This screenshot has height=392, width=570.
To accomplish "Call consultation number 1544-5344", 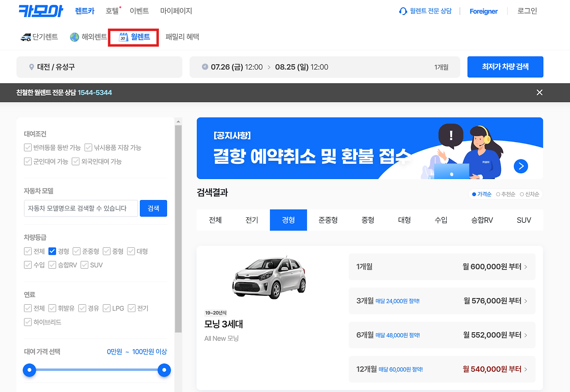I will pyautogui.click(x=95, y=93).
